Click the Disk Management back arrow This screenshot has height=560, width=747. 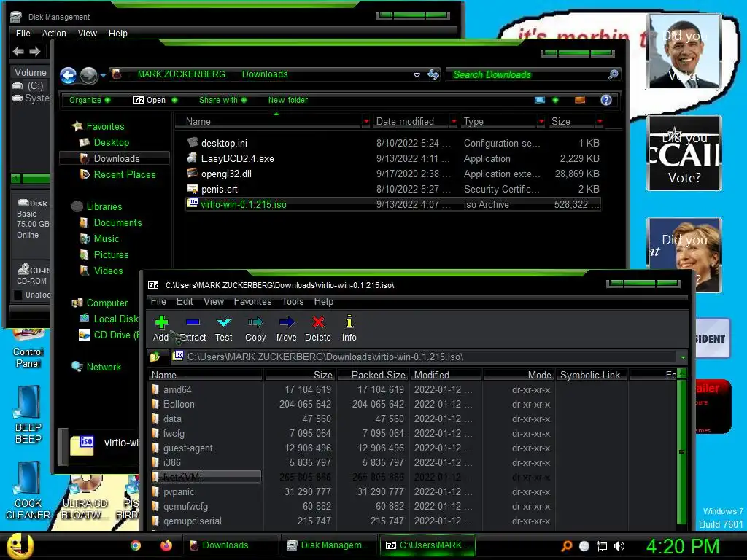tap(18, 52)
